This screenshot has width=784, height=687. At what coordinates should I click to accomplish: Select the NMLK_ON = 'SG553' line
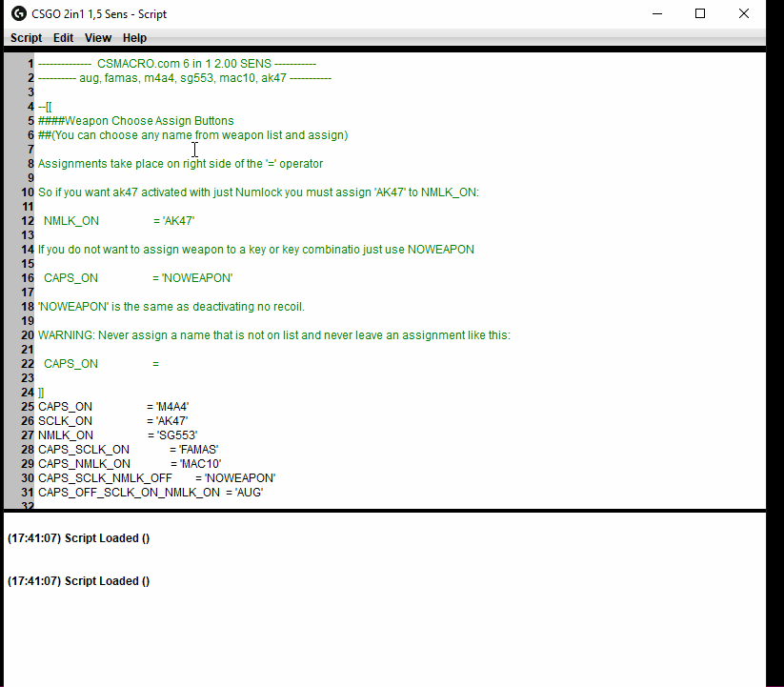pos(117,435)
